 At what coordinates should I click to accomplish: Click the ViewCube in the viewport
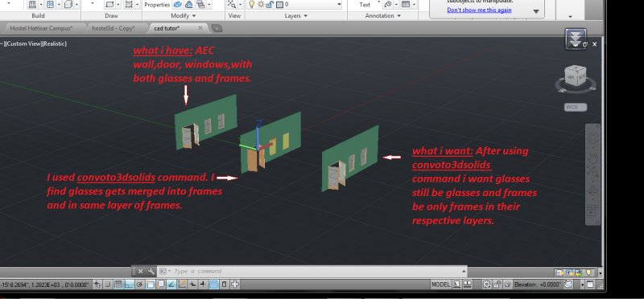pos(576,76)
